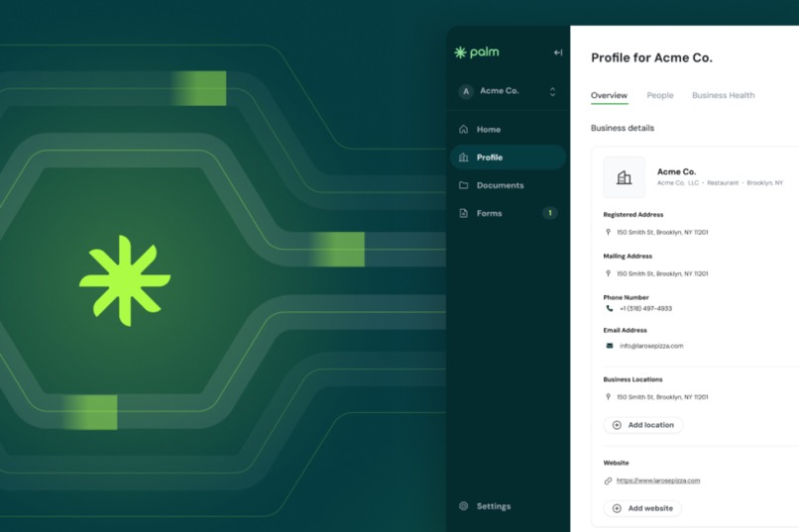This screenshot has width=799, height=532.
Task: Open the https://www.larosepizza.com link
Action: point(658,480)
